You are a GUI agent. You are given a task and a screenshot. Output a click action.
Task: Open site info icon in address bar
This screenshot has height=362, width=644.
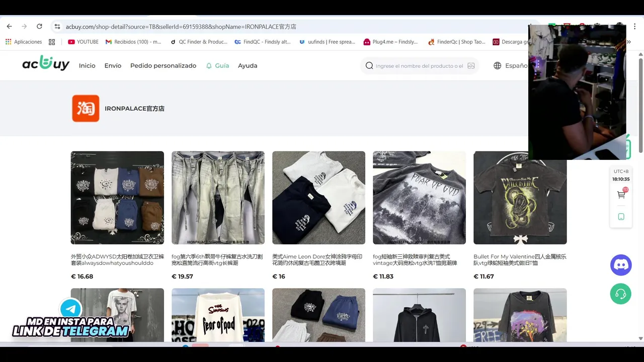(57, 27)
